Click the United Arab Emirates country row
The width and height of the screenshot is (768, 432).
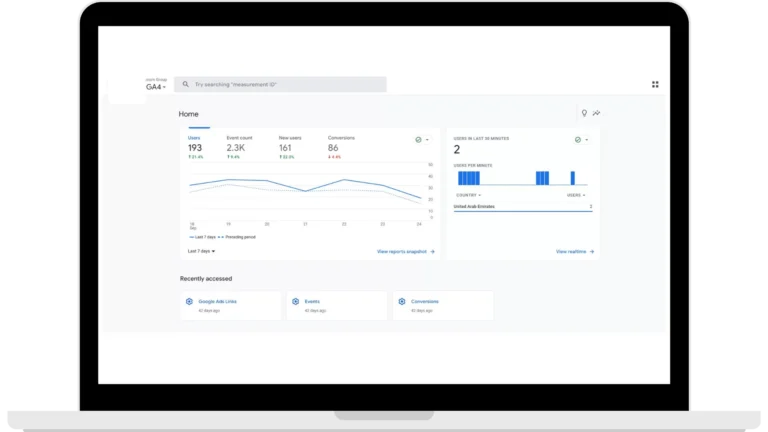click(523, 207)
